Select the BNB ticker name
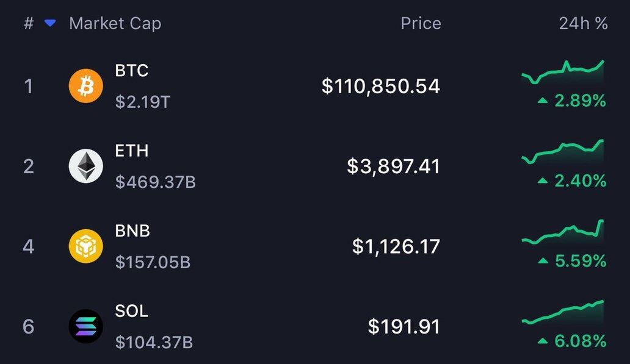 tap(132, 230)
